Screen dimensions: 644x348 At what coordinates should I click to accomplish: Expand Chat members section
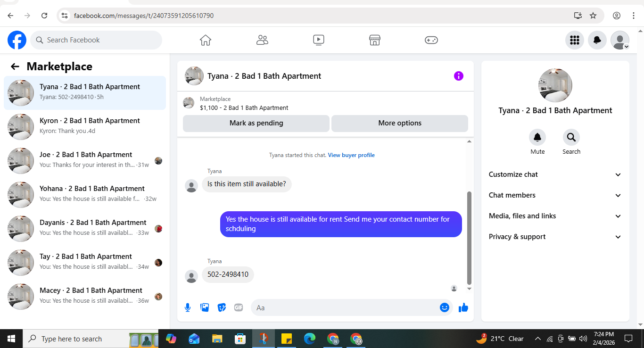pos(555,195)
